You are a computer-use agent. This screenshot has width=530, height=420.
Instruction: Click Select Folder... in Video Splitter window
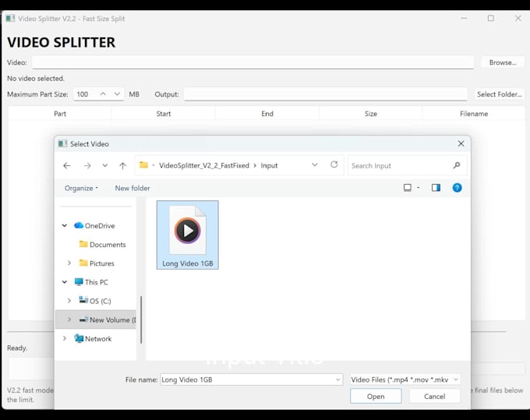(x=500, y=94)
